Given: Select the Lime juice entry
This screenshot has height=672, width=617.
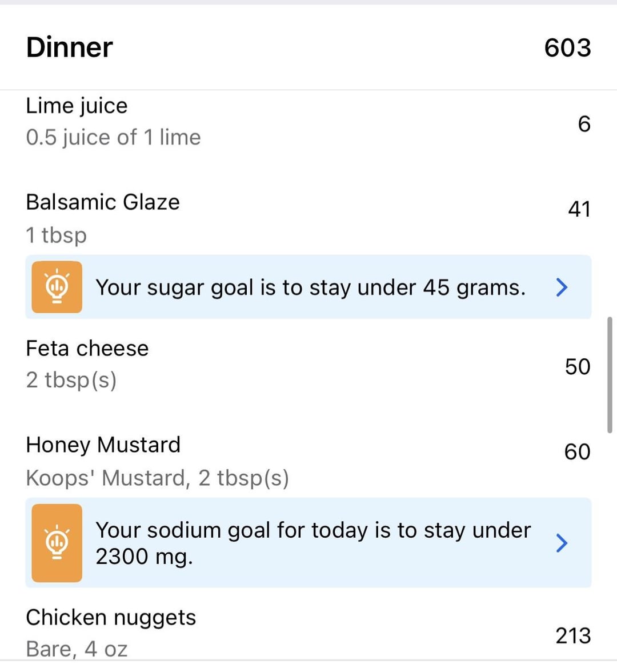Looking at the screenshot, I should (77, 106).
